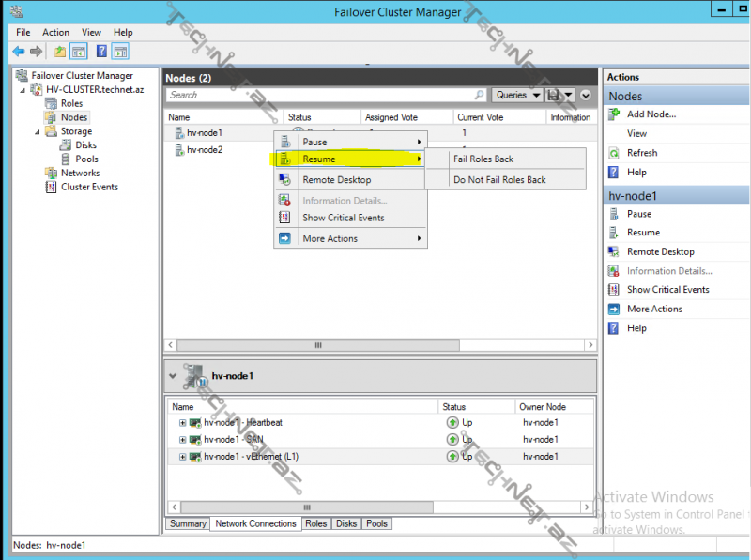This screenshot has height=560, width=751.
Task: Expand the hv-node1 - Heartbeat network row
Action: (x=182, y=423)
